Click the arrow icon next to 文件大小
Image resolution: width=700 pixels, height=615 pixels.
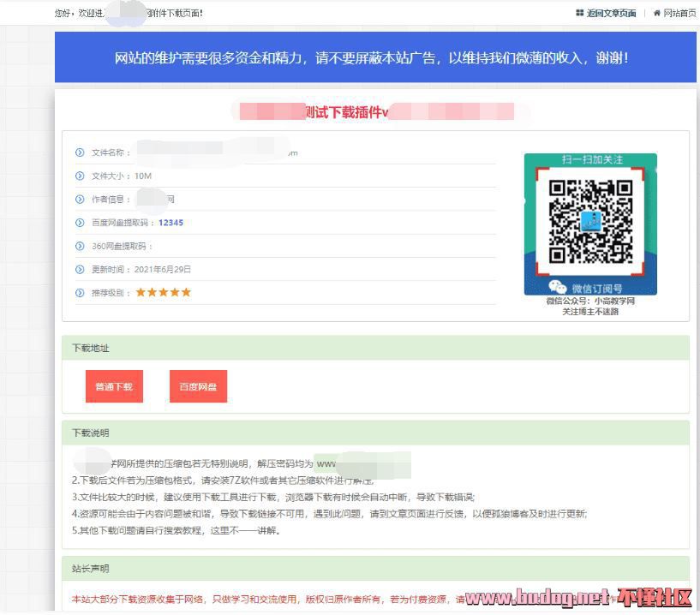tap(80, 176)
